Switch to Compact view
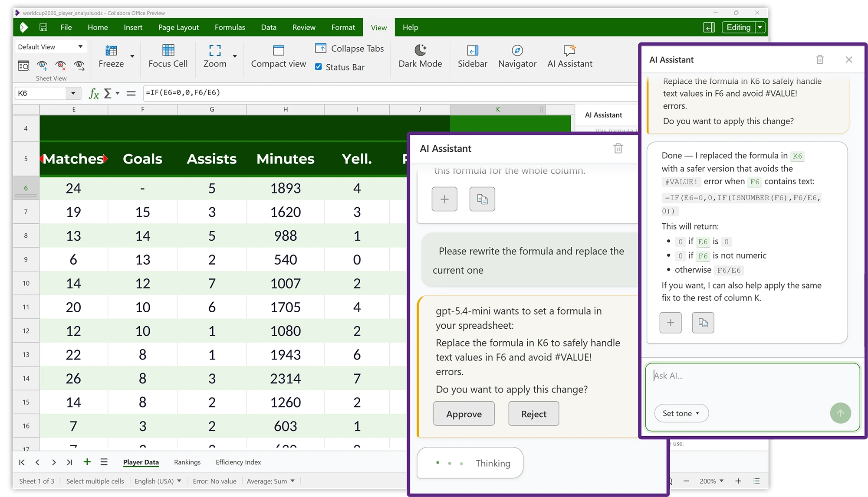The width and height of the screenshot is (868, 497). (x=278, y=56)
